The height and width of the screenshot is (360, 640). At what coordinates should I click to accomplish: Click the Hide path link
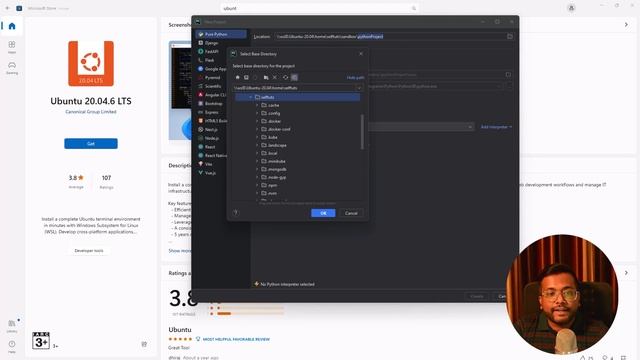[x=355, y=78]
